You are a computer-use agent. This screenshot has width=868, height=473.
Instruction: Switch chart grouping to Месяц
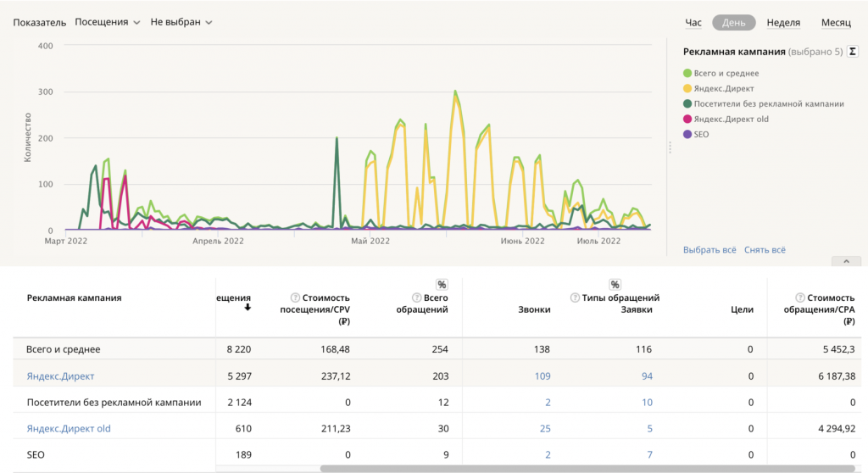836,23
